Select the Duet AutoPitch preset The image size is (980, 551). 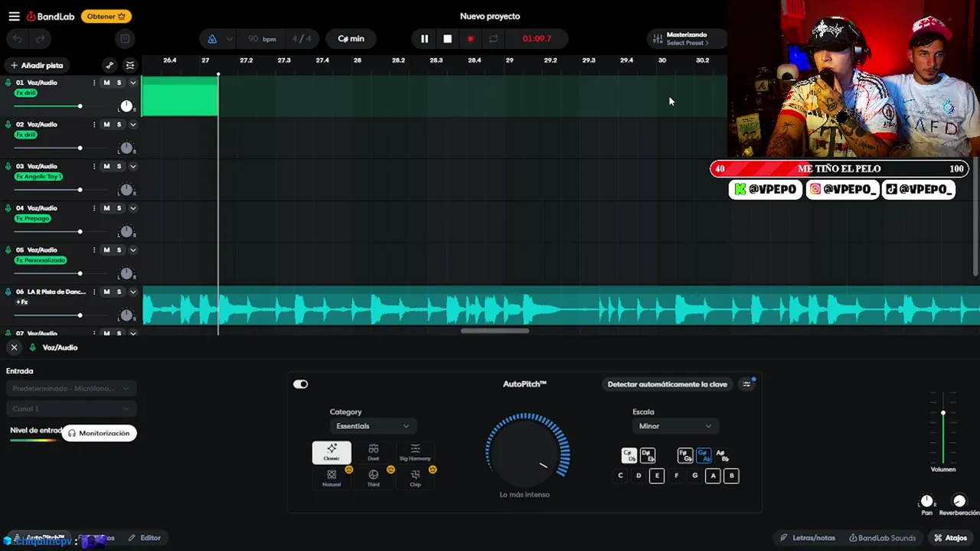[x=373, y=452]
